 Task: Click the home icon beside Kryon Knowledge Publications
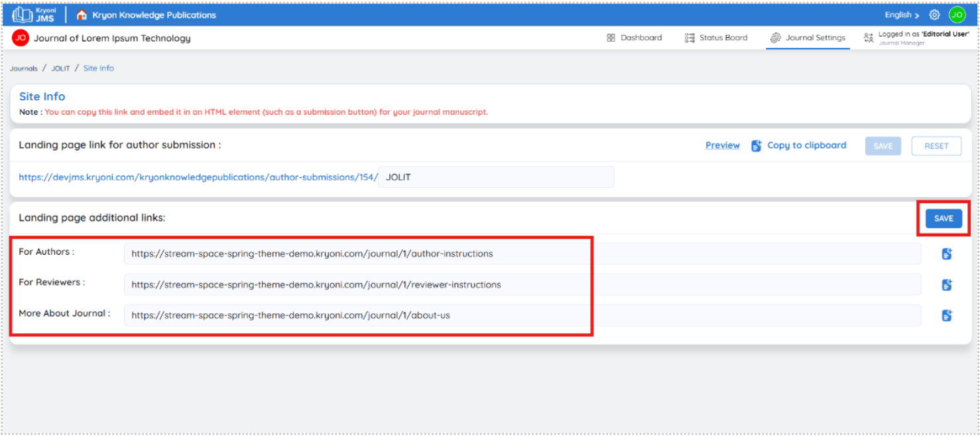(82, 15)
